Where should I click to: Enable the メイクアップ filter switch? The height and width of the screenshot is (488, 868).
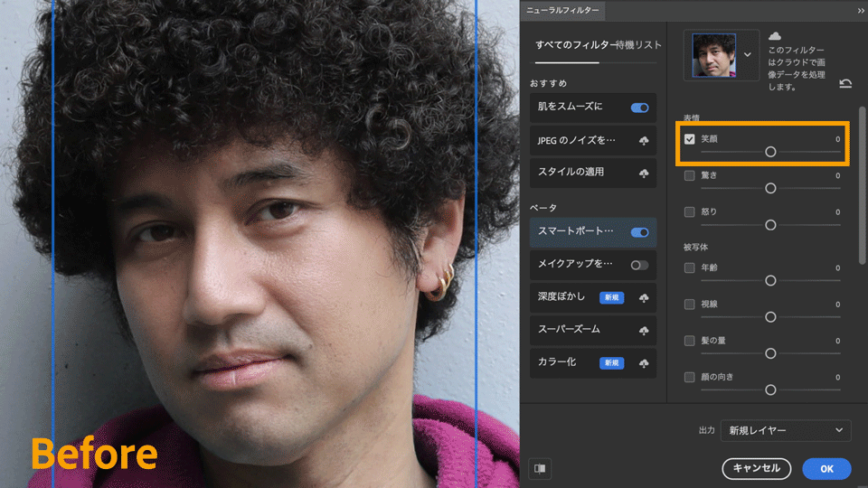click(x=639, y=265)
